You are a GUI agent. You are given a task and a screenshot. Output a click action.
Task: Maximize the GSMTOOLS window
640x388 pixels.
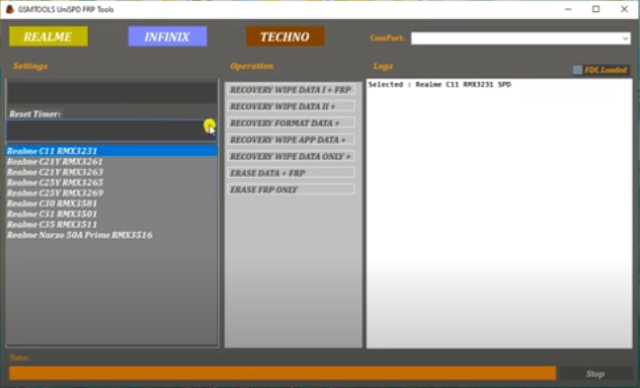click(x=596, y=9)
